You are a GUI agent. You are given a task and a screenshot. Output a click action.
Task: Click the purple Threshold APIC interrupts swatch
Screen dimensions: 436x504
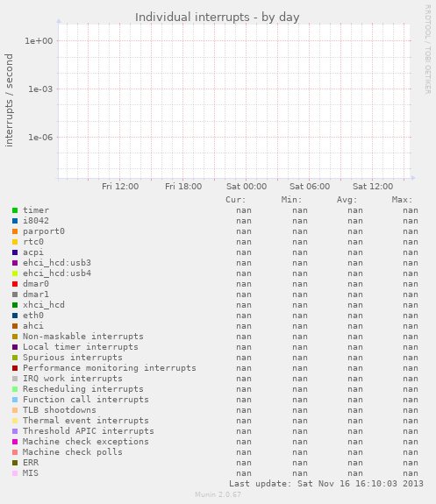(x=15, y=431)
